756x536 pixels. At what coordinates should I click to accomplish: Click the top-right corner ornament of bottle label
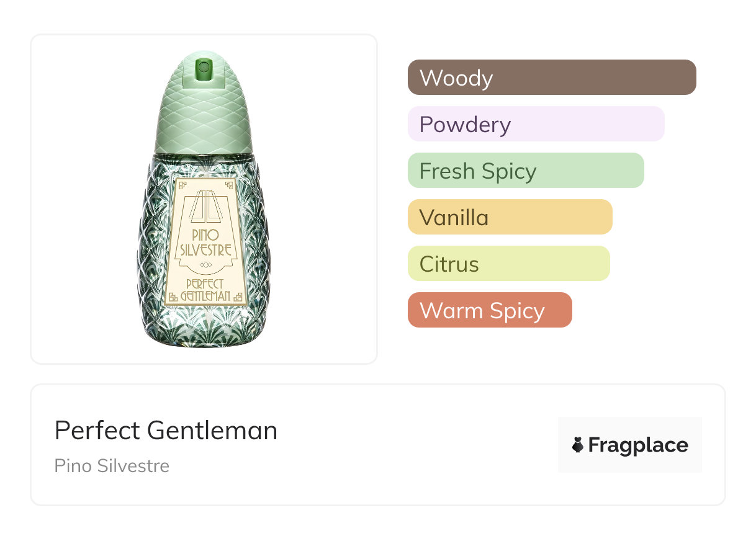tap(230, 184)
